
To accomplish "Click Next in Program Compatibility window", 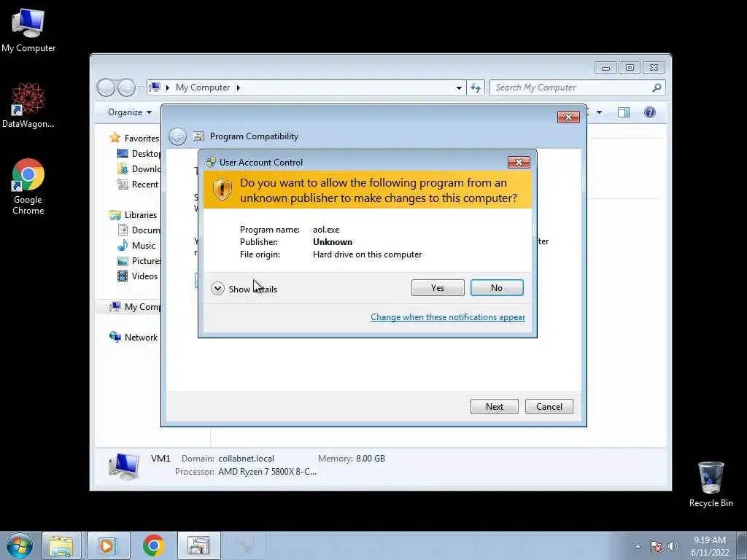I will coord(494,407).
